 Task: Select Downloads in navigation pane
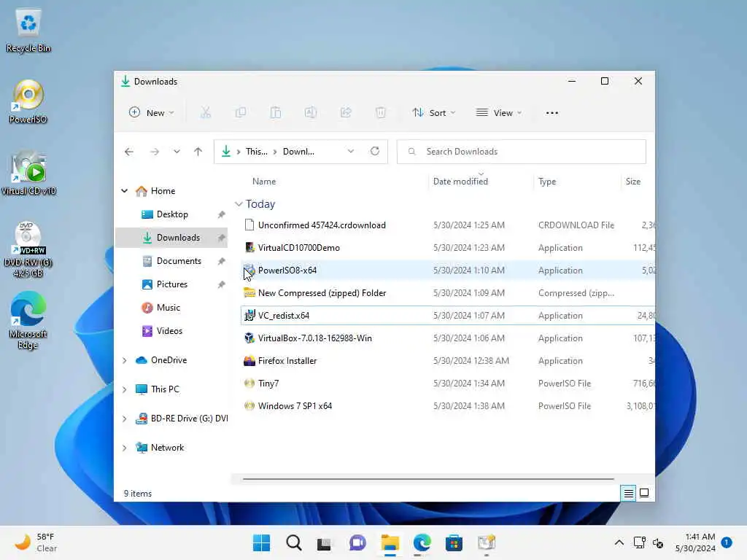click(x=172, y=238)
